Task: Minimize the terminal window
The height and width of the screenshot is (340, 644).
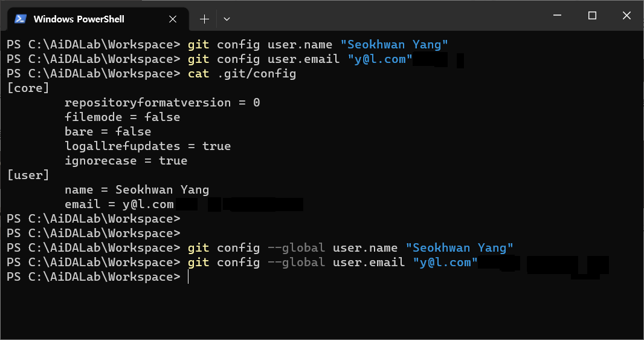Action: [x=558, y=15]
